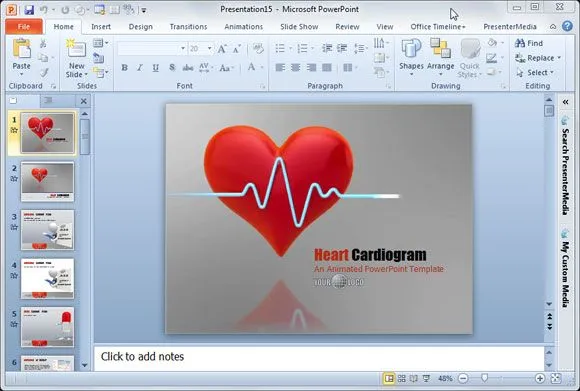580x391 pixels.
Task: Click the Decrease List Level icon
Action: pos(327,48)
